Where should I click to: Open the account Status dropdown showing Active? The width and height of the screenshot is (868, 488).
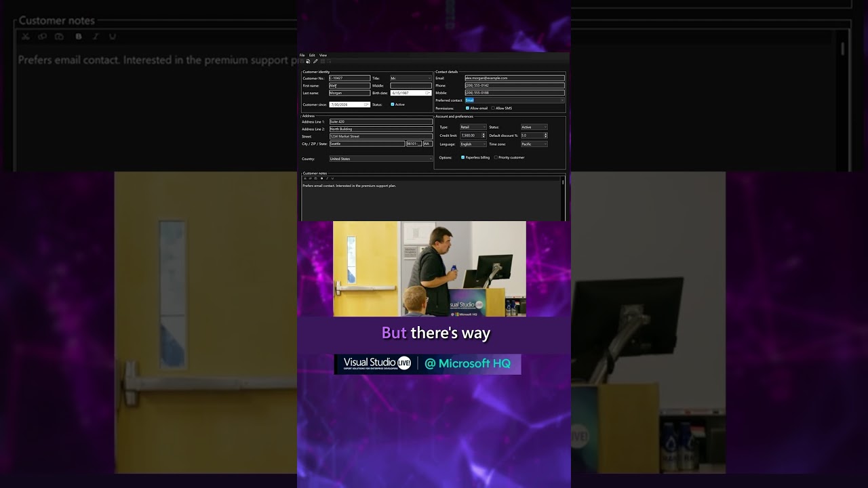(534, 127)
